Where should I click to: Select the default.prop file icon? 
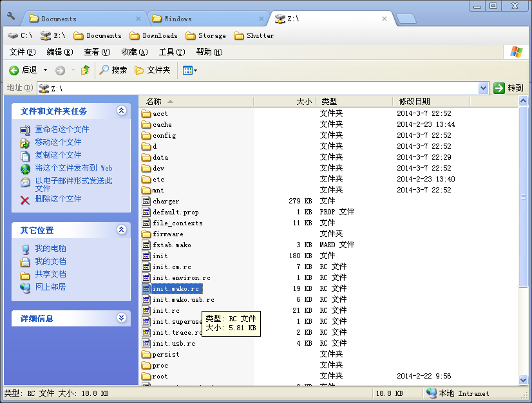[146, 212]
